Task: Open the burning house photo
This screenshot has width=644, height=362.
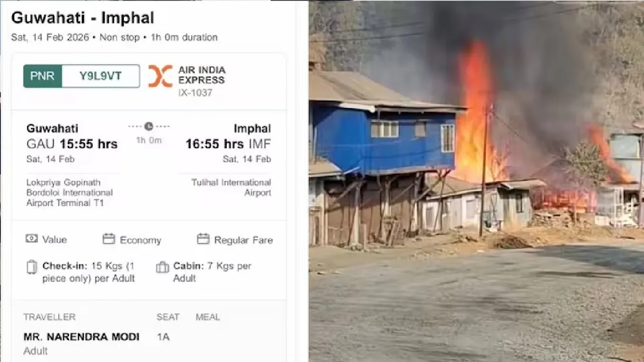Action: click(476, 181)
